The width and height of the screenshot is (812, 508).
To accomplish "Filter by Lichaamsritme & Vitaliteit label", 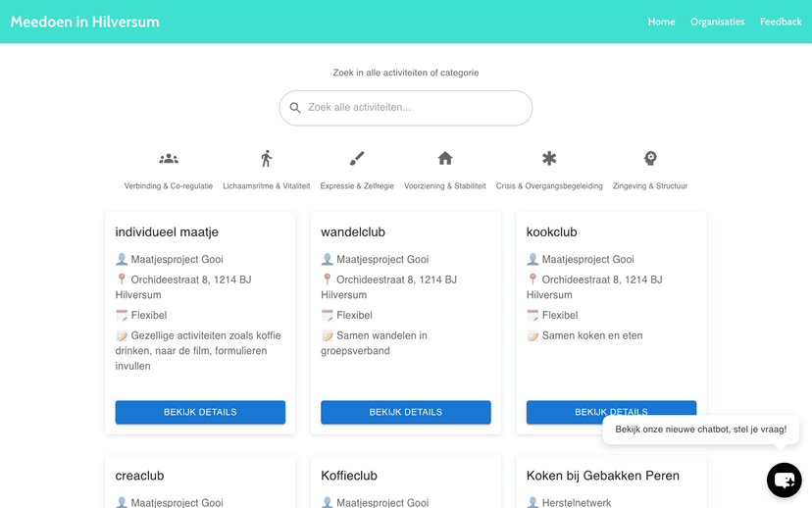I will 266,186.
